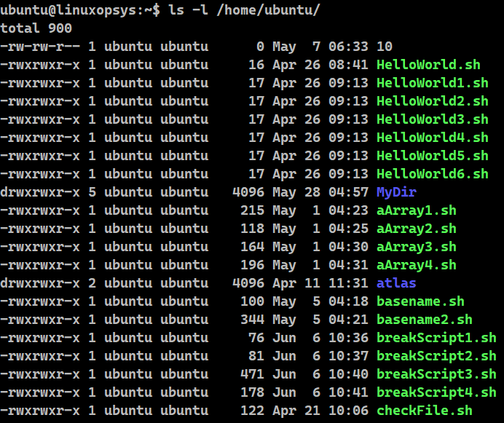This screenshot has width=504, height=423.
Task: Click the 'total 900' line
Action: point(36,28)
